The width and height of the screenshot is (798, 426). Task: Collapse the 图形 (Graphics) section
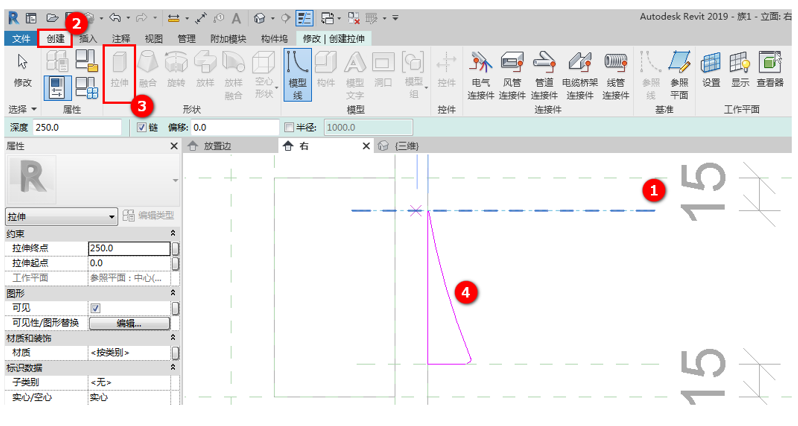coord(173,293)
